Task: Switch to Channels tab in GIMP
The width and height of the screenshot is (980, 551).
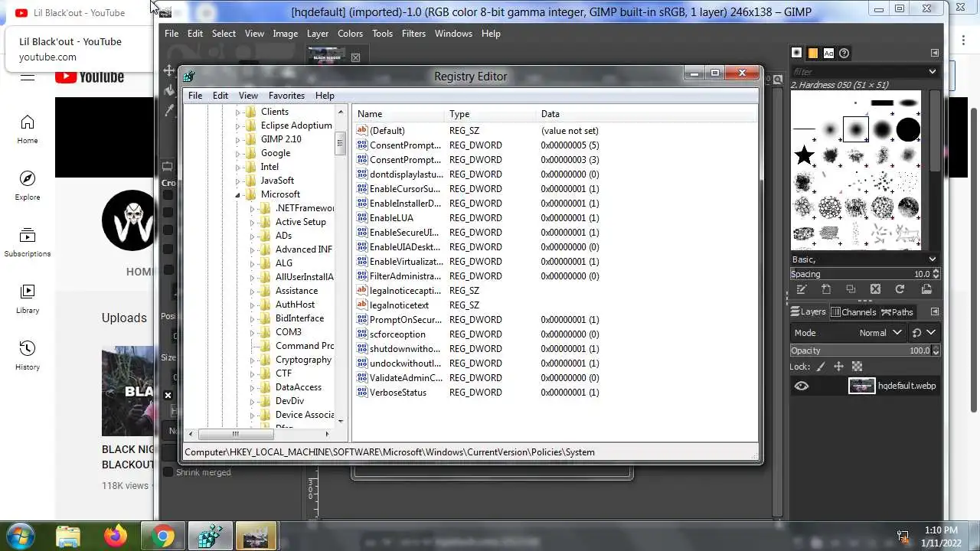Action: click(x=853, y=311)
